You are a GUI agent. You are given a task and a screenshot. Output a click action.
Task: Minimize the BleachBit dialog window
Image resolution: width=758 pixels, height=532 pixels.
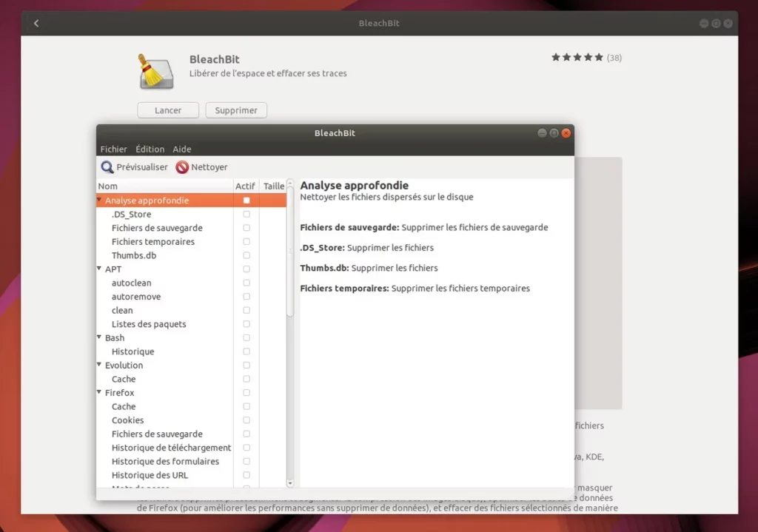tap(542, 133)
